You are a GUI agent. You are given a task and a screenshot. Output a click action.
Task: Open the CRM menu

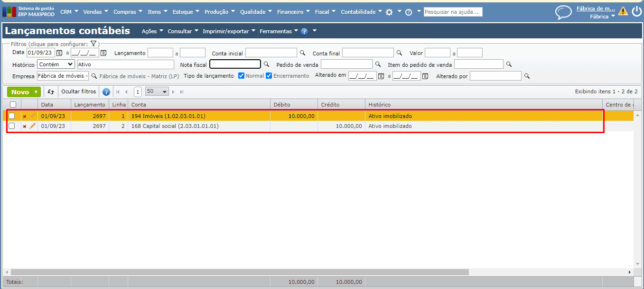pos(69,12)
